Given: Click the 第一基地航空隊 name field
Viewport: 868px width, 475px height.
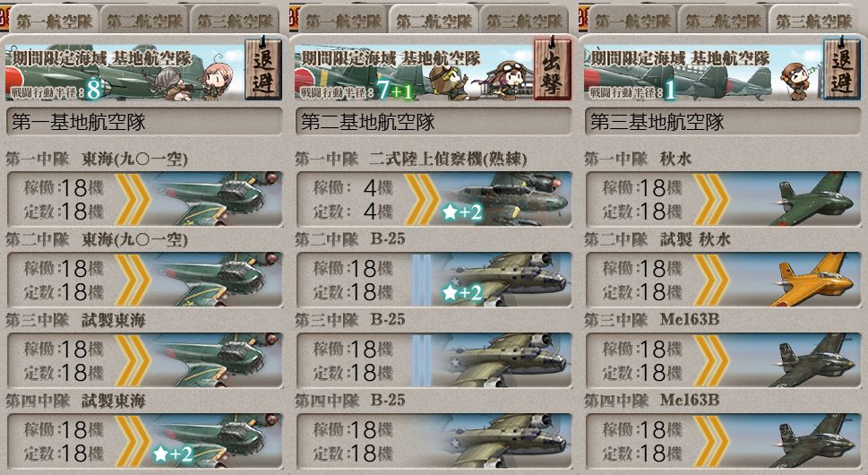Looking at the screenshot, I should tap(144, 122).
